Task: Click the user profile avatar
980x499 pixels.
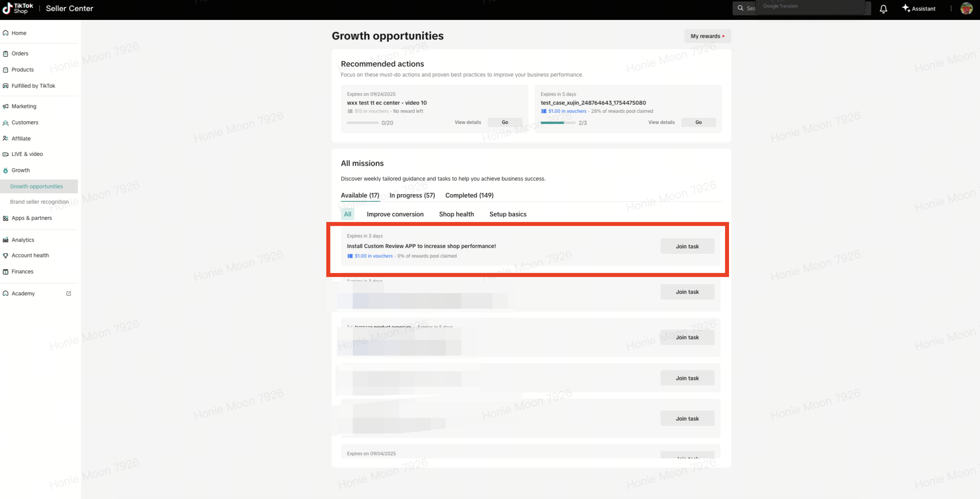Action: [966, 8]
